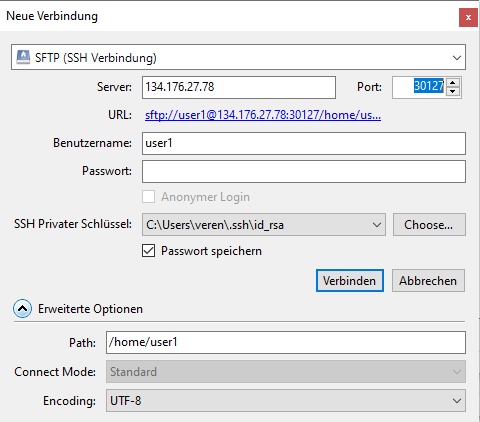
Task: Click the Path input field
Action: click(286, 342)
